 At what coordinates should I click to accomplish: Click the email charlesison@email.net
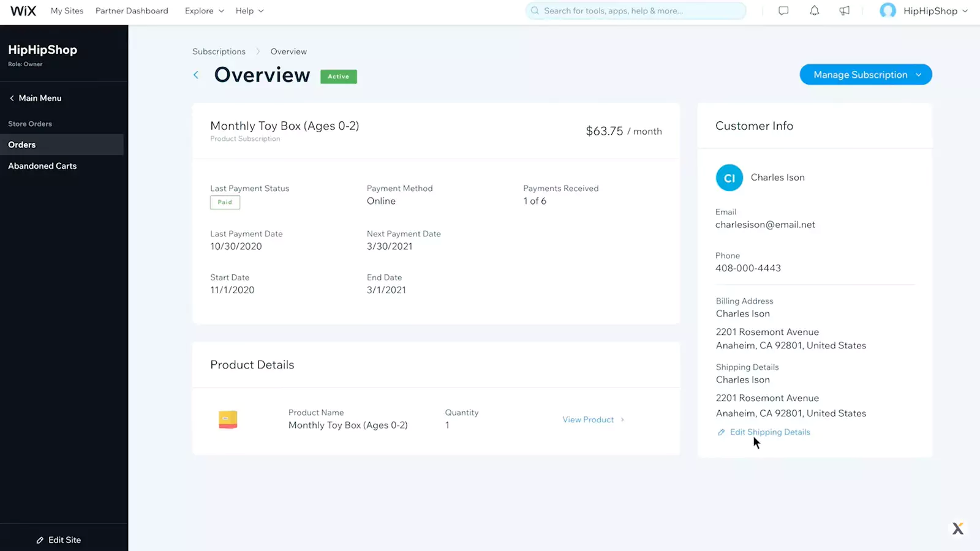point(765,225)
